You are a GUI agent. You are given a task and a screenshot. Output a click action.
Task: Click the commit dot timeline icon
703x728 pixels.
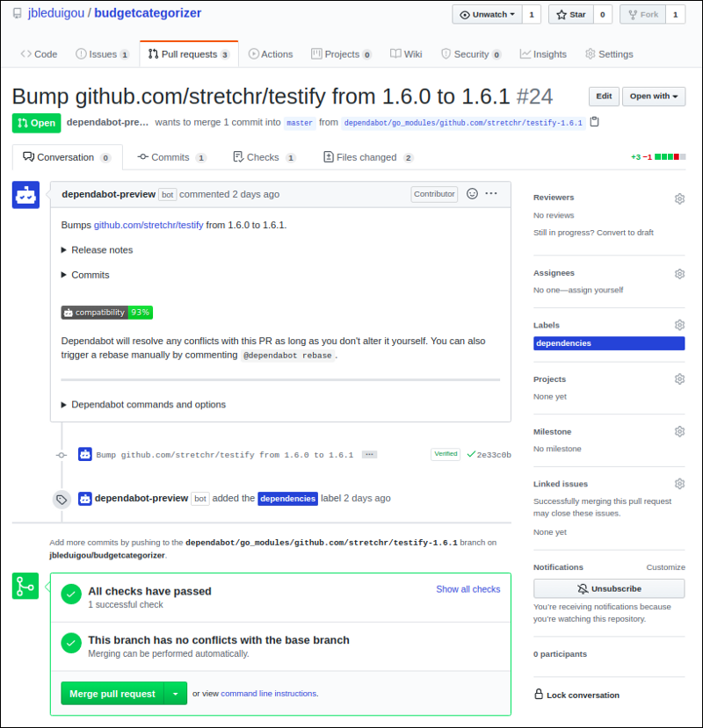pyautogui.click(x=62, y=455)
